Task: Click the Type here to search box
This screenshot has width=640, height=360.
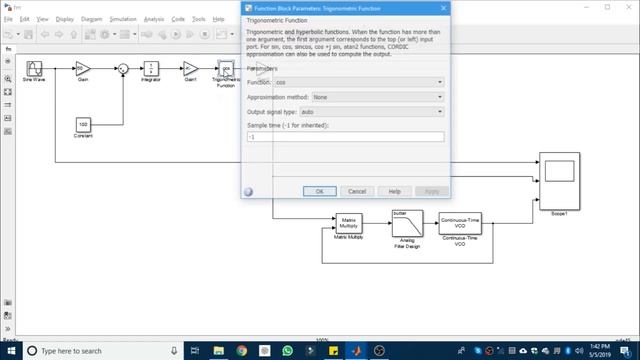Action: click(x=104, y=351)
